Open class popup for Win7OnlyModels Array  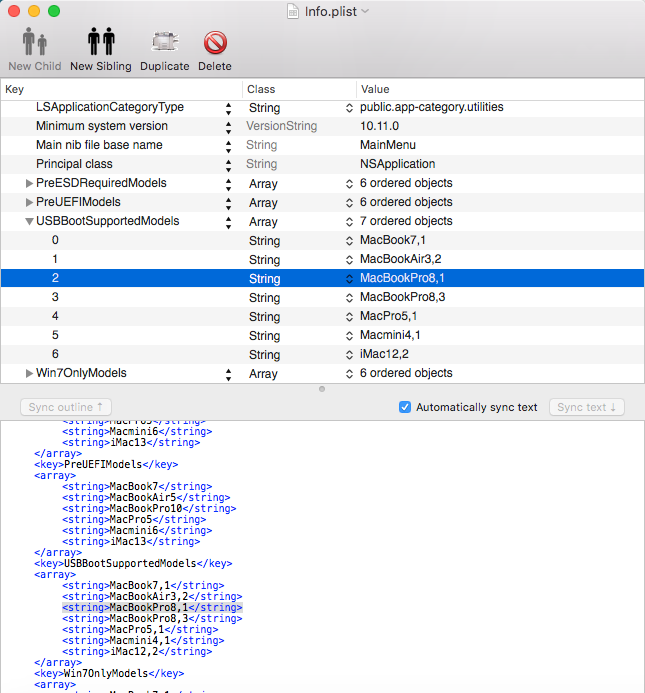pyautogui.click(x=349, y=374)
